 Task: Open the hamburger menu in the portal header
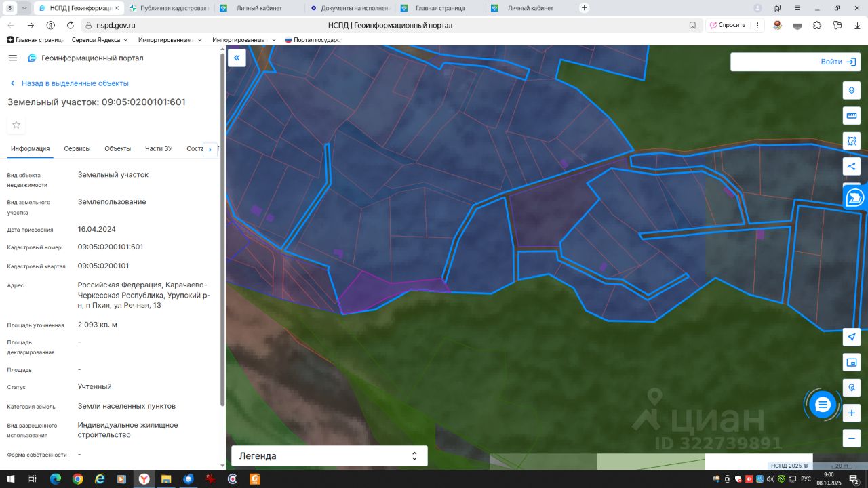coord(12,58)
